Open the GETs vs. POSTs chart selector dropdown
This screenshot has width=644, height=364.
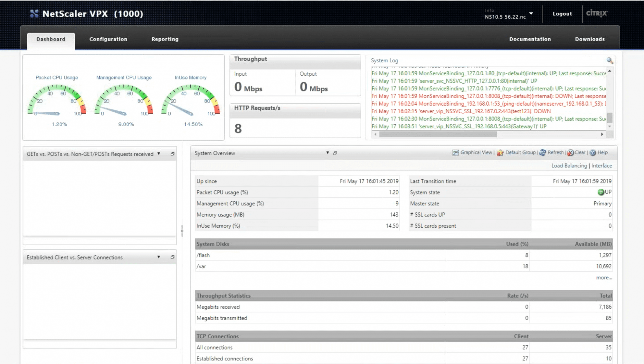[159, 154]
